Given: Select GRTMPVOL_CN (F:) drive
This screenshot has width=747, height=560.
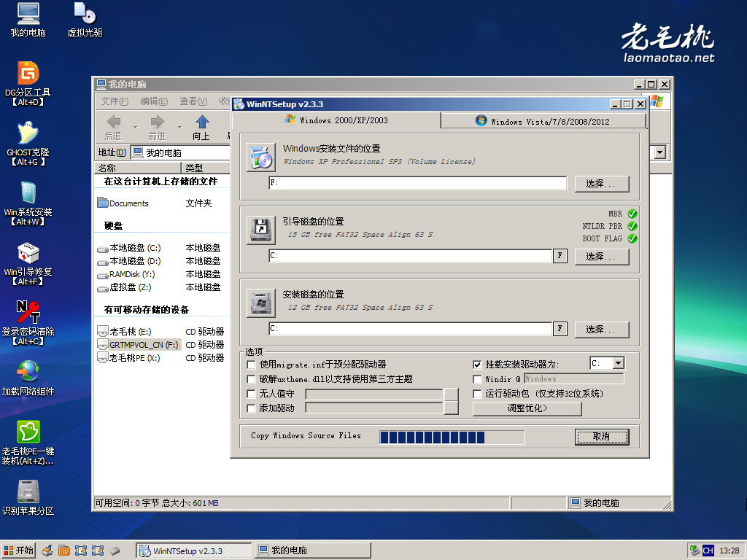Looking at the screenshot, I should 138,345.
